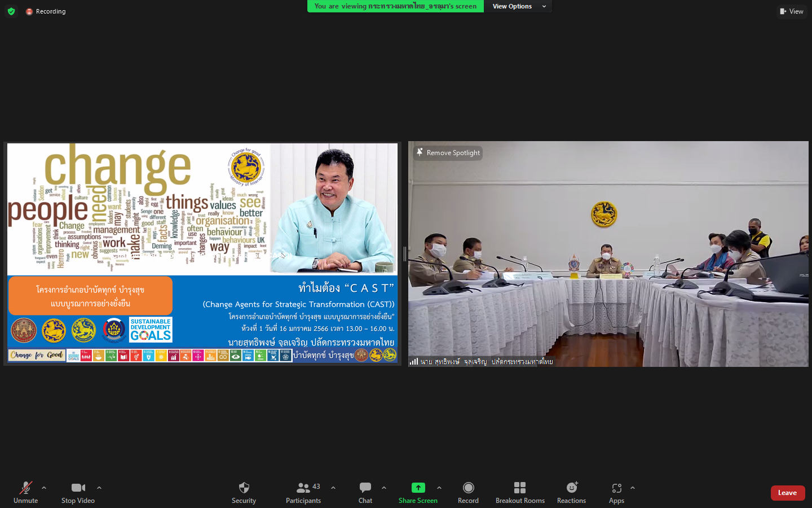Screen dimensions: 812x508
Task: Stop Video camera button
Action: coord(78,492)
